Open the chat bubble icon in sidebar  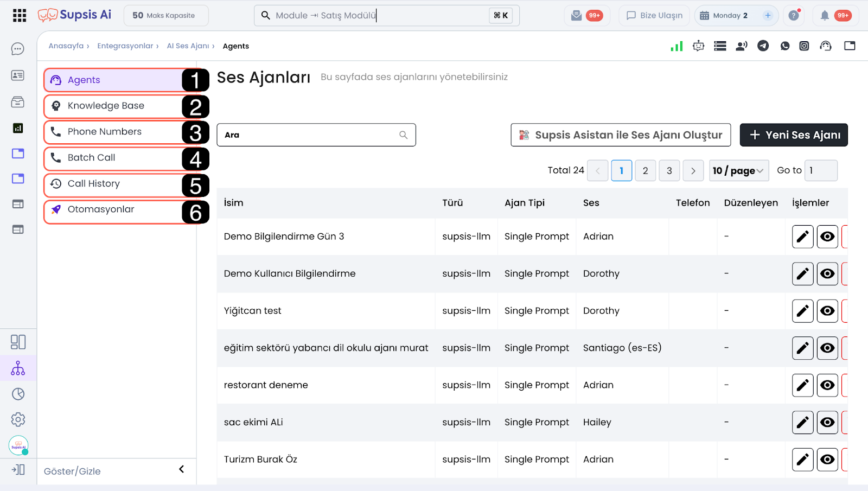18,49
